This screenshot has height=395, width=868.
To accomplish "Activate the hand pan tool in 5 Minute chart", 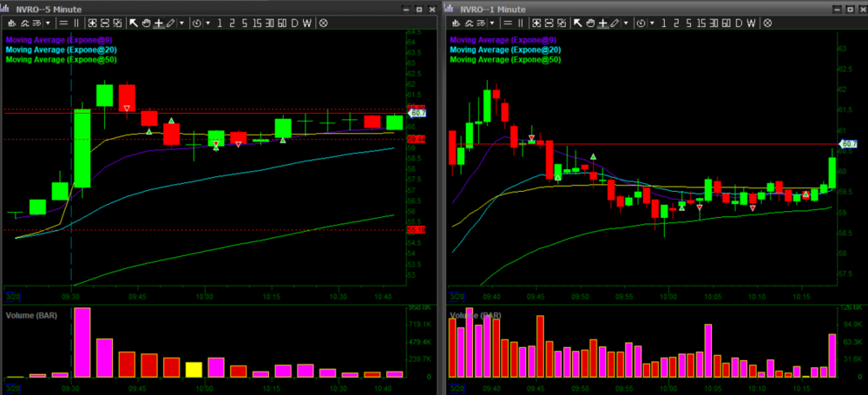I will coord(146,23).
